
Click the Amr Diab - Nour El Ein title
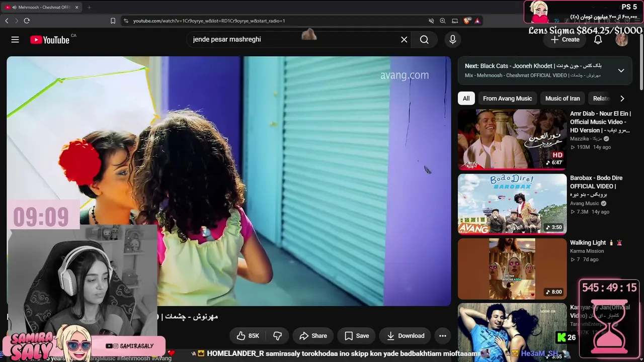600,122
